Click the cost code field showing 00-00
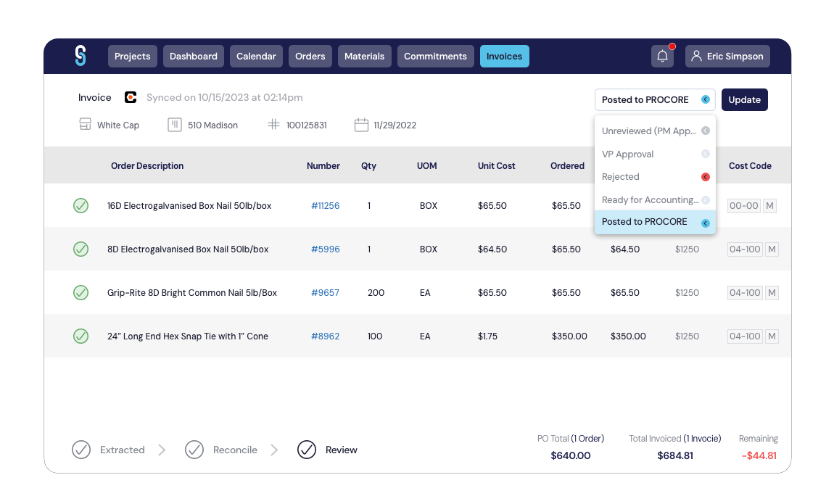This screenshot has height=504, width=834. 743,205
